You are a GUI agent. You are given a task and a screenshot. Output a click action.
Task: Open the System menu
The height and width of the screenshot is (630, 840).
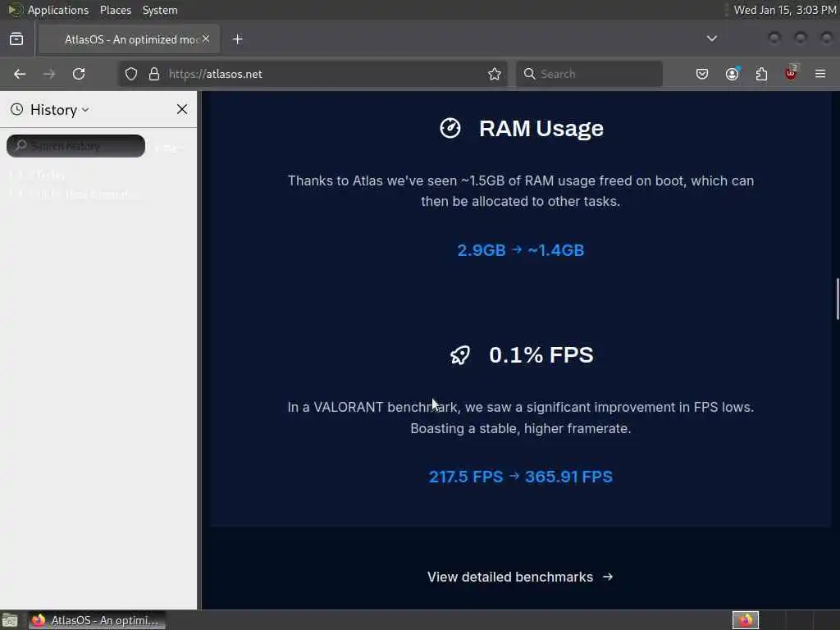(160, 10)
